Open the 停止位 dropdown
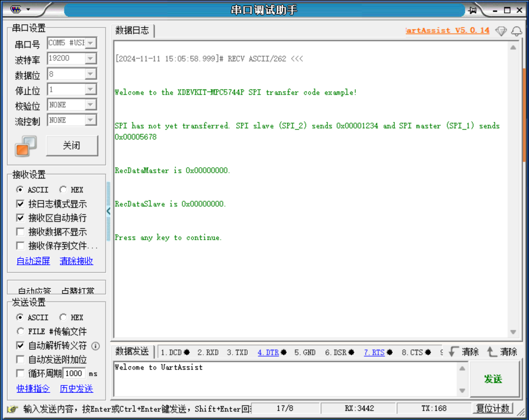529x420 pixels. (x=91, y=89)
